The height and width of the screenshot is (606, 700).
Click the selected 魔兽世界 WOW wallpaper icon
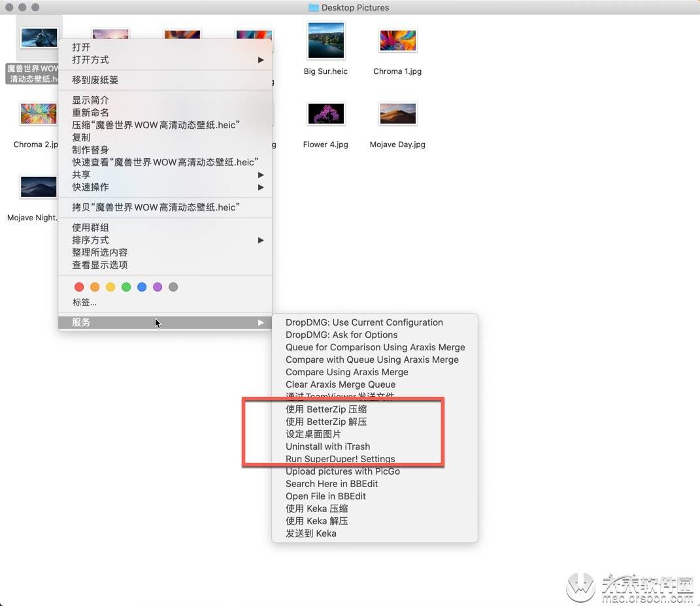point(39,37)
